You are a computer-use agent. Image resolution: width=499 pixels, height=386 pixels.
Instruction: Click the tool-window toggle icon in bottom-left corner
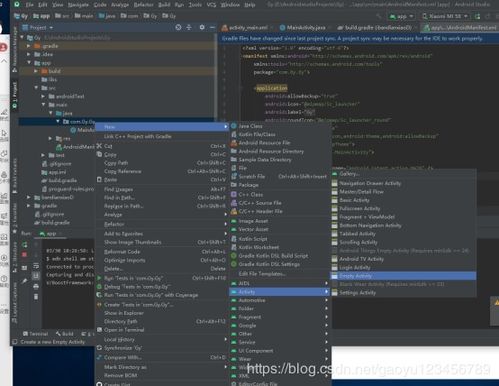[x=15, y=342]
